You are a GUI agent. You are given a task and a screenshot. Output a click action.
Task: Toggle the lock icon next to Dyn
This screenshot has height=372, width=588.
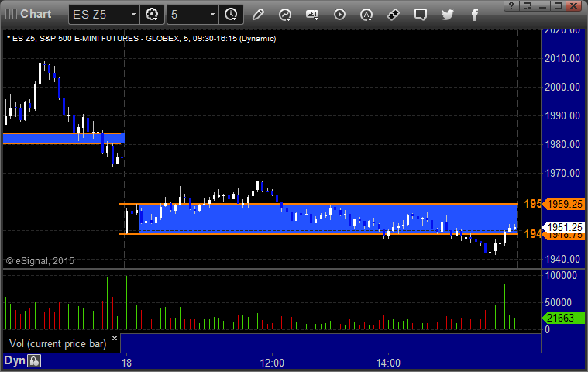point(34,361)
